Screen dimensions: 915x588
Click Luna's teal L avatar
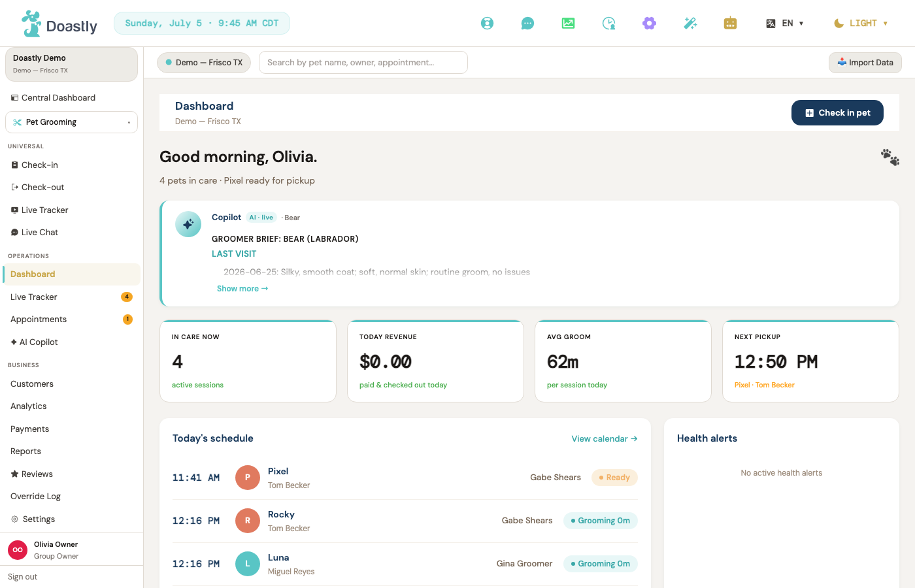click(x=248, y=564)
